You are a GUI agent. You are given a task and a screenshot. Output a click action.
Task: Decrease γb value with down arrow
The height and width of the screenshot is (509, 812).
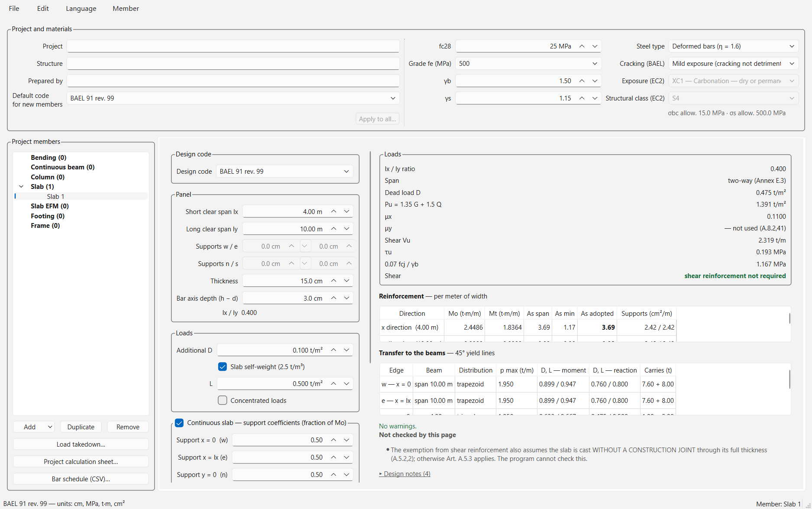tap(595, 81)
